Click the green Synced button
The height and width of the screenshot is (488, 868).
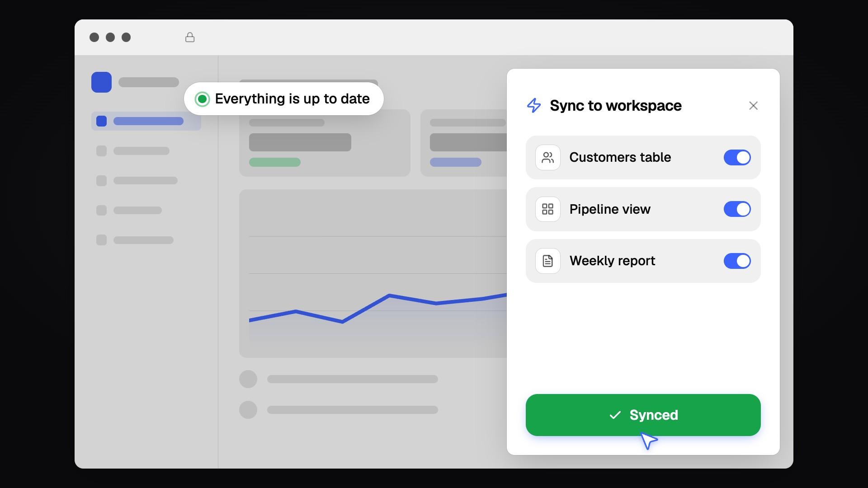coord(643,415)
